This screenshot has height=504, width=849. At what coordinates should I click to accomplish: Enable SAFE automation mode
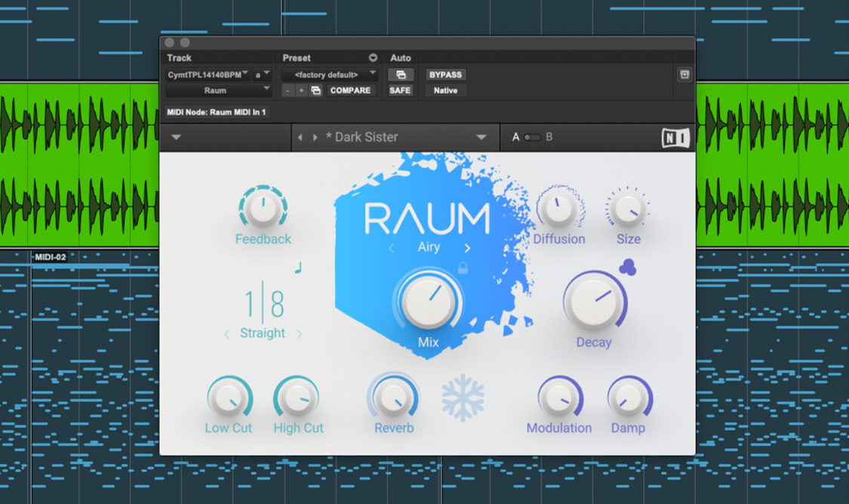click(400, 91)
